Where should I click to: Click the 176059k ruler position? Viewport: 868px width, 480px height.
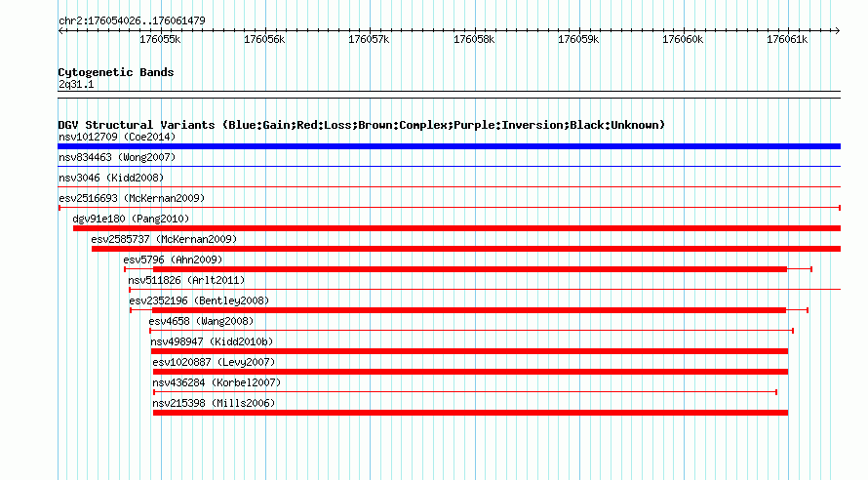(578, 39)
